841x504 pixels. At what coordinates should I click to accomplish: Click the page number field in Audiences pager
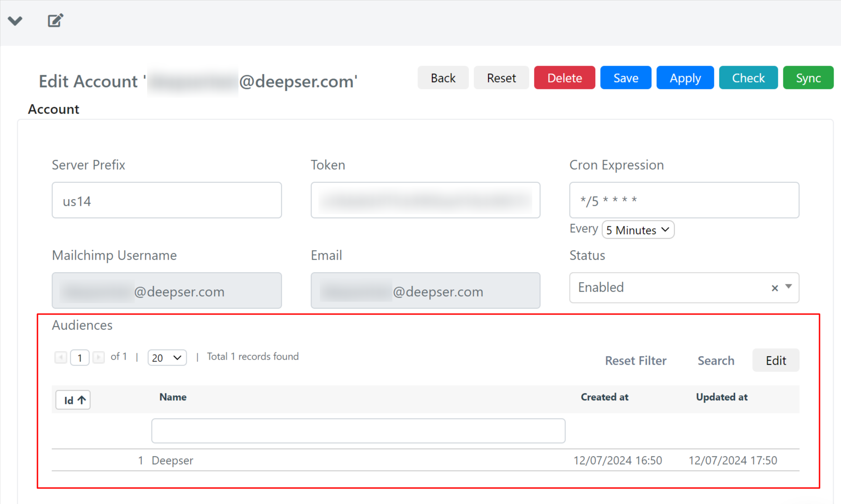79,357
